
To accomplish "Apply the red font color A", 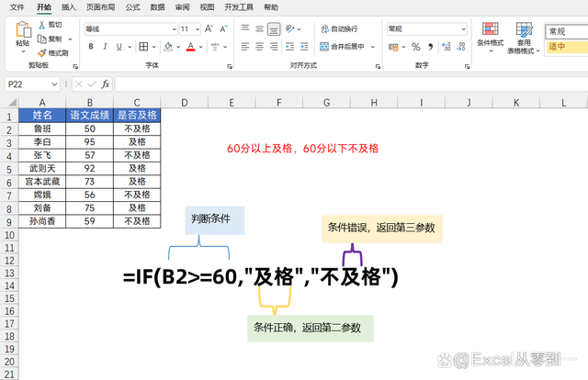I will (190, 47).
